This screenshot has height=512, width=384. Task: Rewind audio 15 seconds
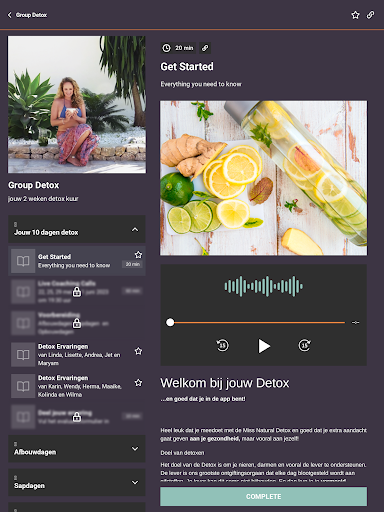pos(222,345)
